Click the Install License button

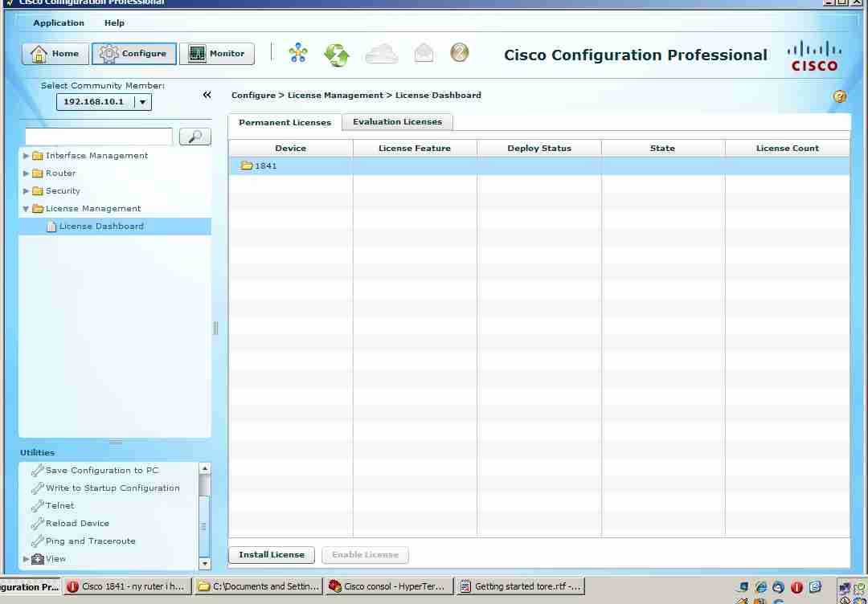[x=272, y=555]
